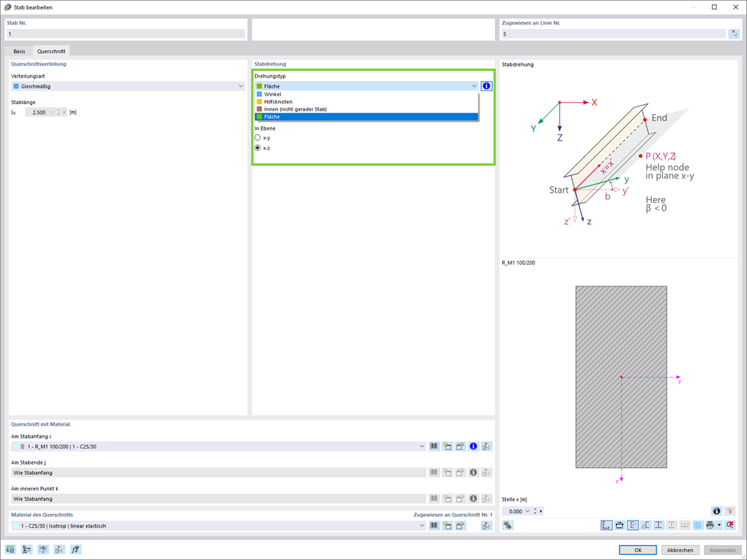Viewport: 747px width, 560px height.
Task: Click the OK button
Action: (x=638, y=550)
